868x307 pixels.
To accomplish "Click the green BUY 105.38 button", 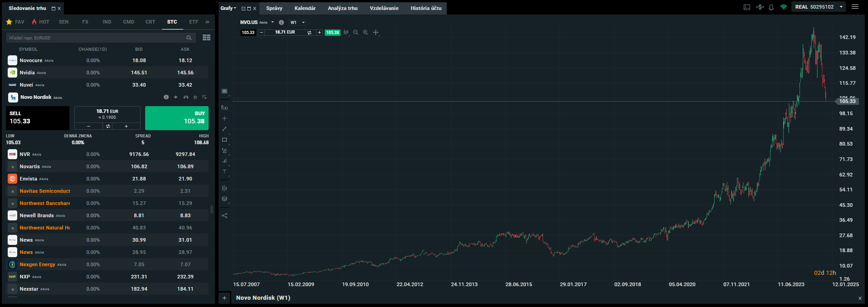I will click(x=177, y=118).
